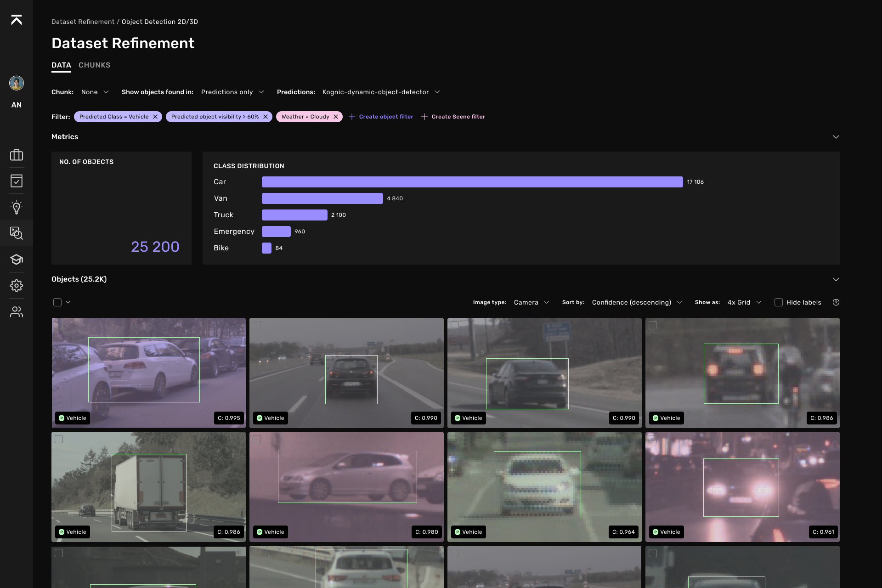The width and height of the screenshot is (882, 588).
Task: Enable the Hide labels checkbox
Action: [779, 302]
